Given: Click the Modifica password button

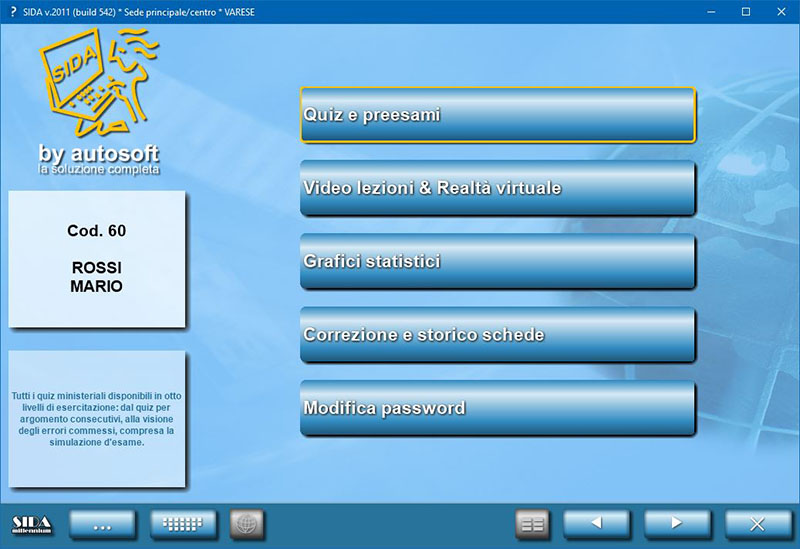Looking at the screenshot, I should (x=497, y=408).
